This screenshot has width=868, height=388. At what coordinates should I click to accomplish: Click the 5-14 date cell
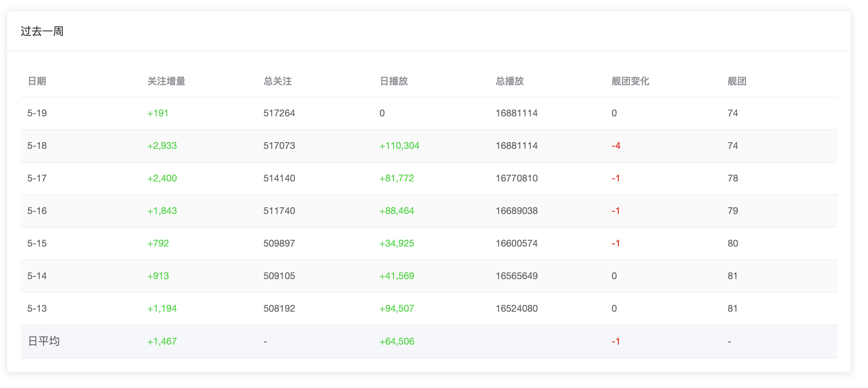tap(37, 276)
